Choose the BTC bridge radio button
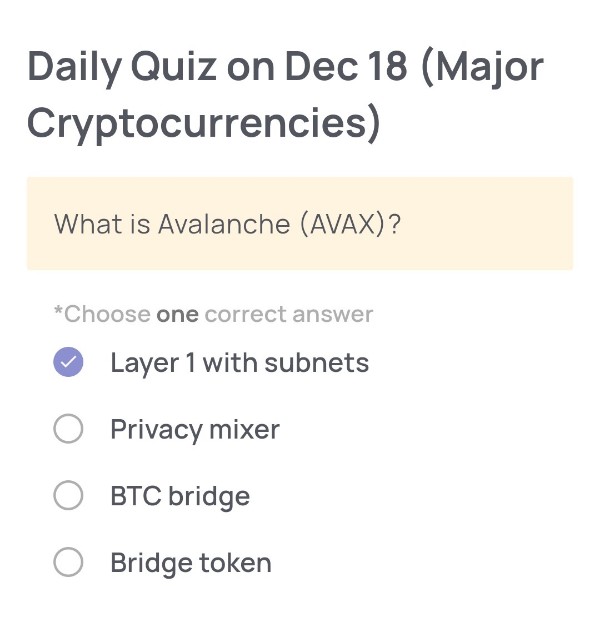This screenshot has width=600, height=632. (68, 496)
